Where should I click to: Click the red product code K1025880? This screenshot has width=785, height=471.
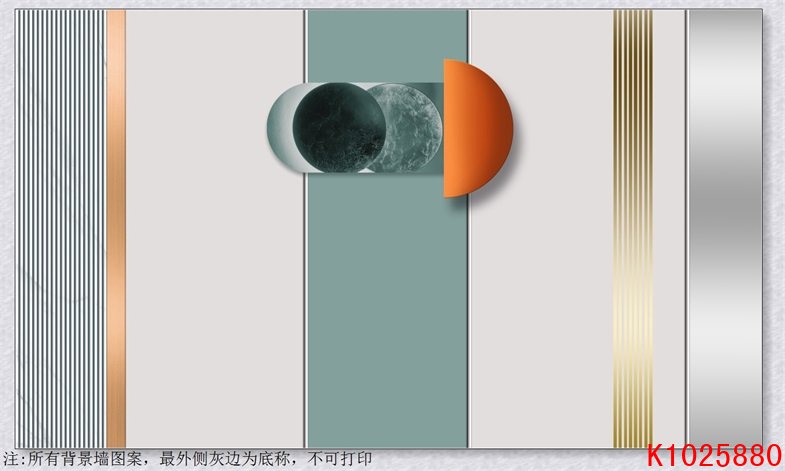coord(714,455)
